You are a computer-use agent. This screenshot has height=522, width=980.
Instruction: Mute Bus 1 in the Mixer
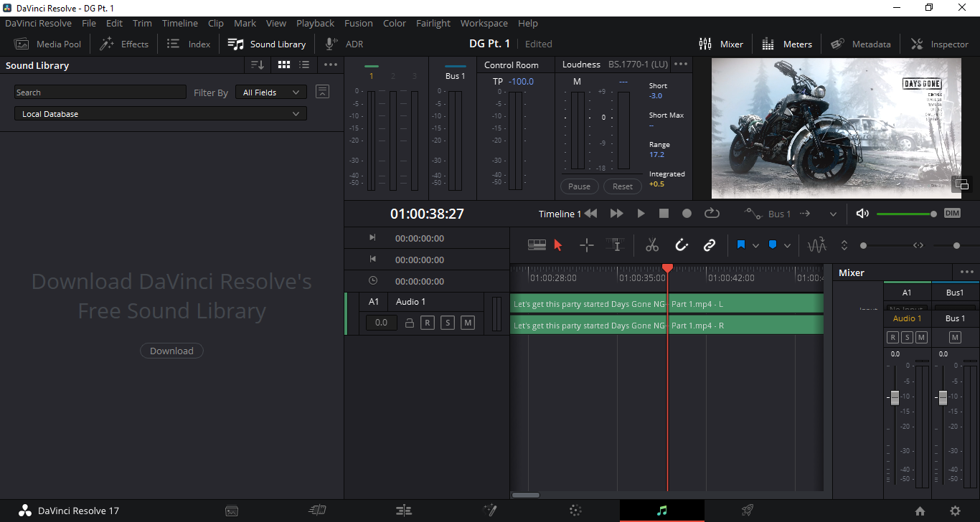(955, 337)
